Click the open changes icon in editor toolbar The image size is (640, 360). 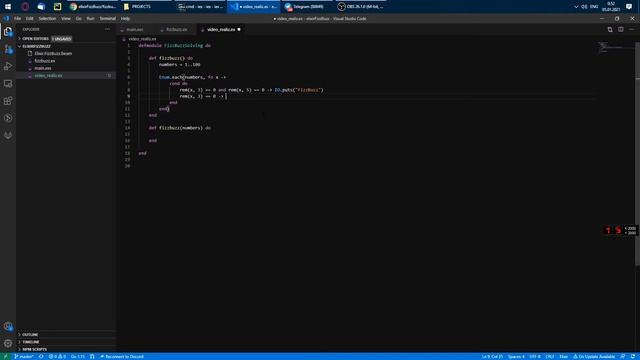pos(610,29)
